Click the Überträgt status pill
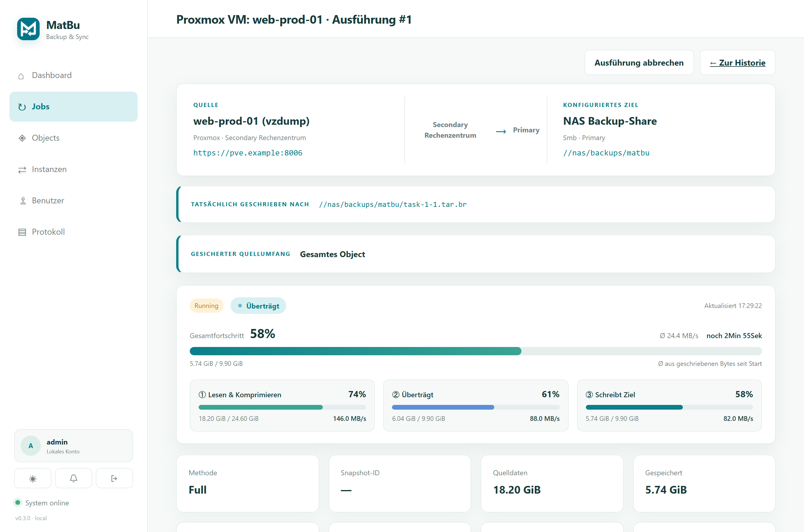The width and height of the screenshot is (804, 532). [258, 306]
